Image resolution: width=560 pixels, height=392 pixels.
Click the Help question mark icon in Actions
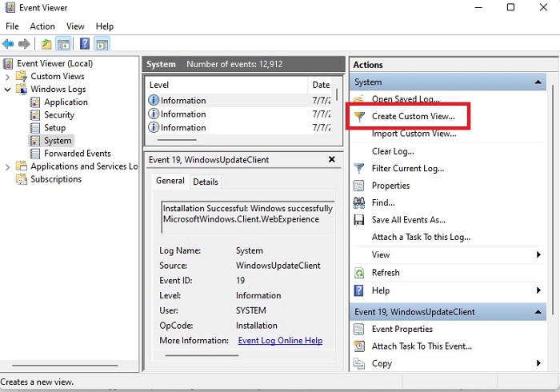point(358,290)
